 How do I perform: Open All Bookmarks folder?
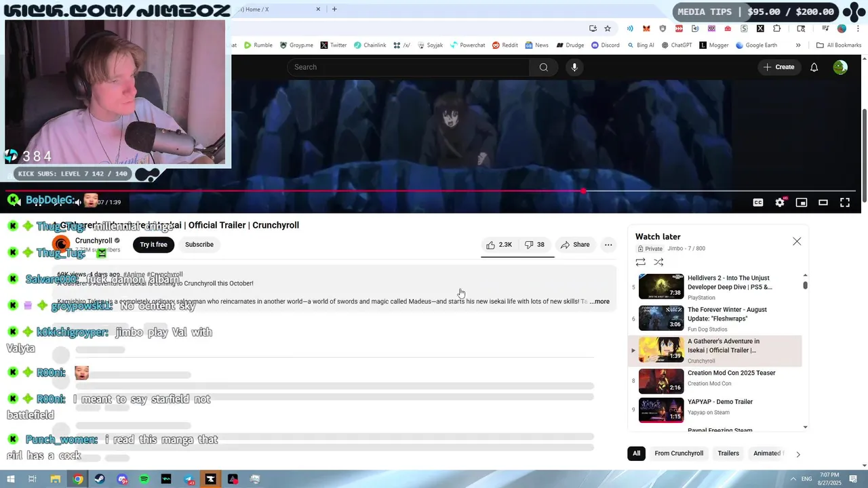coord(839,45)
